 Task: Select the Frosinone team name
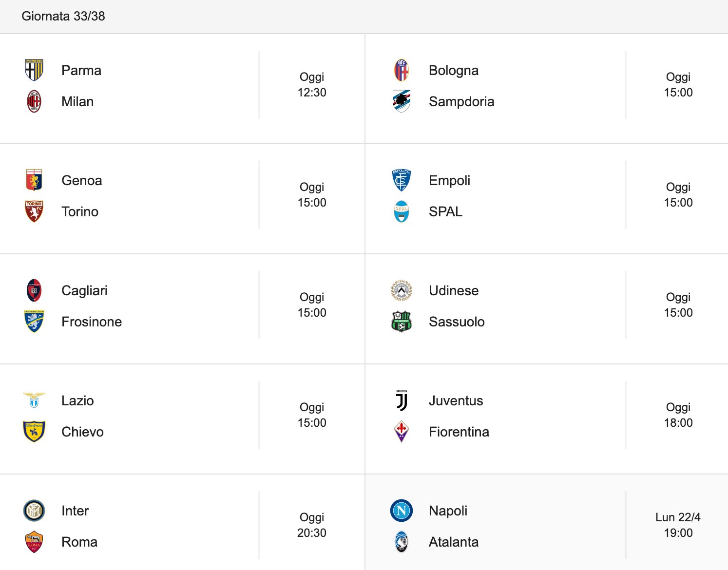click(92, 322)
